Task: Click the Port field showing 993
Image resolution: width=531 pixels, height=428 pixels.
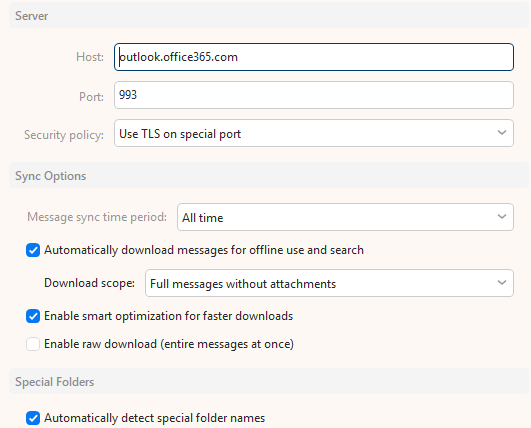Action: [x=314, y=95]
